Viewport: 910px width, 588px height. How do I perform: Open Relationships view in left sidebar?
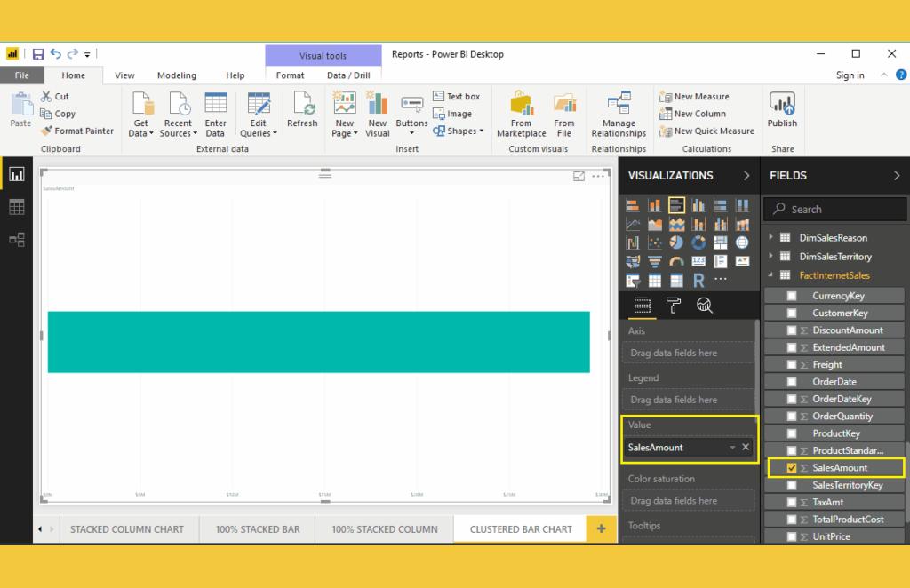pos(16,239)
